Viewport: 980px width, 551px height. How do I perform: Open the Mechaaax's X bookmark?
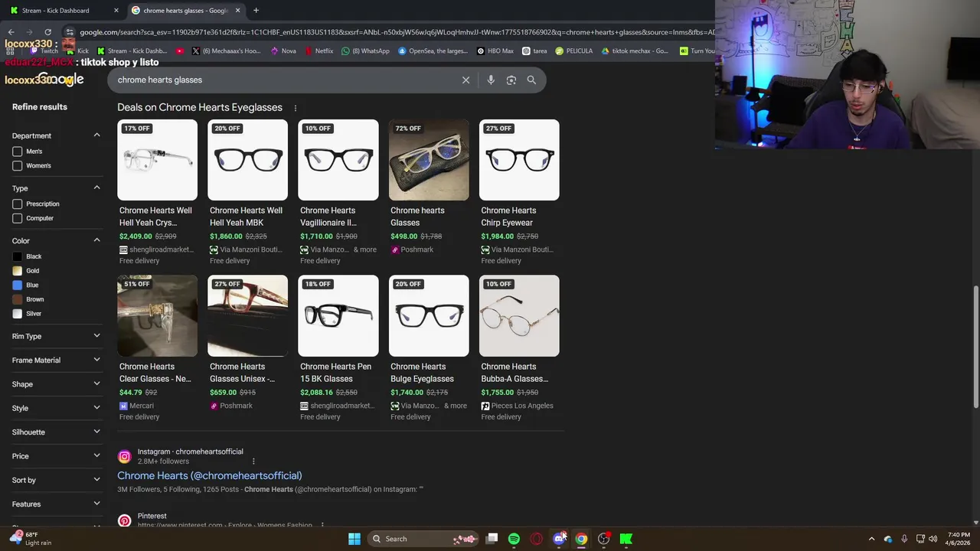pos(226,51)
